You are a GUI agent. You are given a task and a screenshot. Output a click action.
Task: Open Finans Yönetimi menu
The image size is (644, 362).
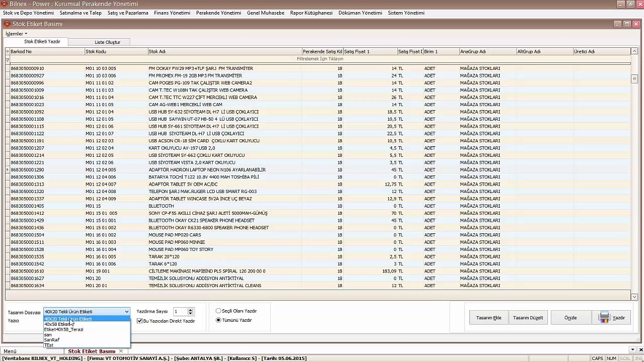(172, 13)
